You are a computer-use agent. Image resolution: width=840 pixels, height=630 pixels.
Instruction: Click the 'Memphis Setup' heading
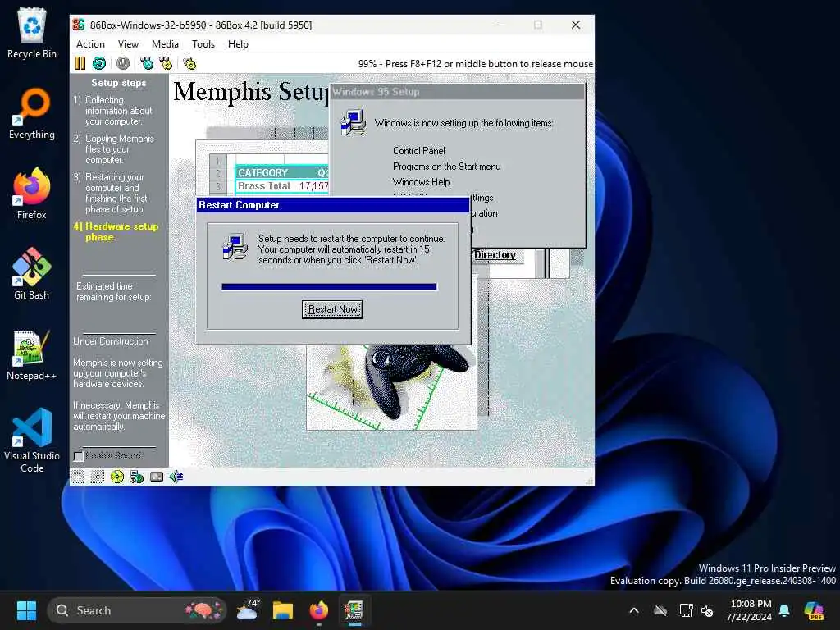[250, 91]
